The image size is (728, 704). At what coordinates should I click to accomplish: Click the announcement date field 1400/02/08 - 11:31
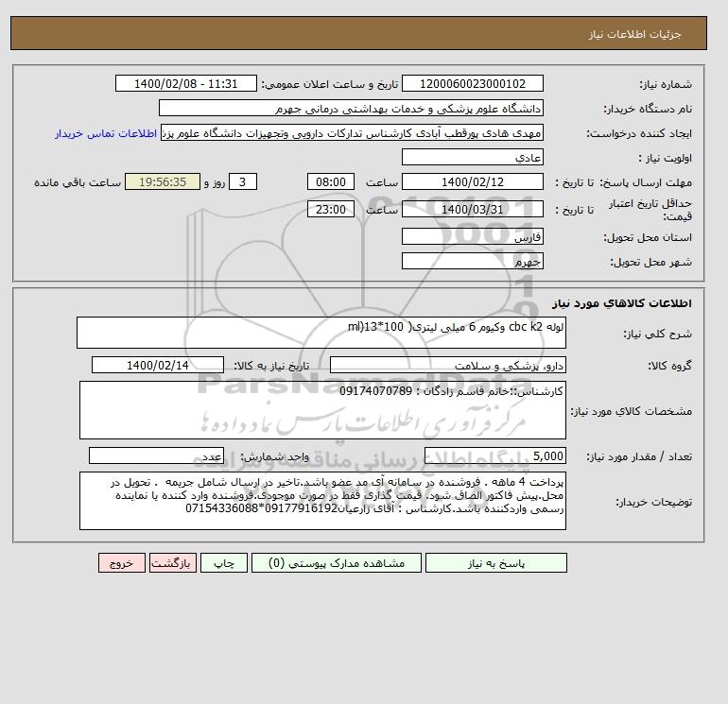tap(185, 83)
